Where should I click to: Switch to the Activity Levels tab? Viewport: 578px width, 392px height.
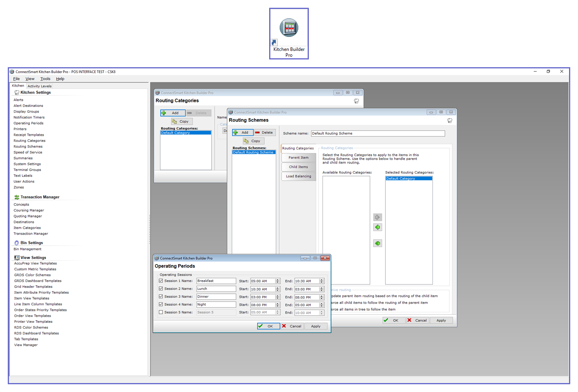point(39,86)
